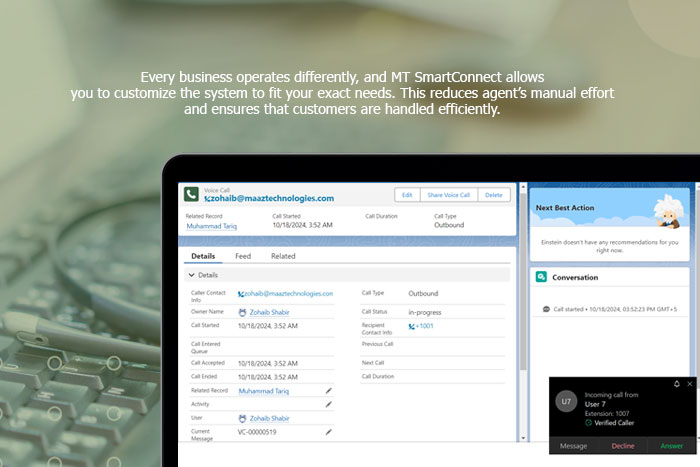Switch to the Feed tab
Viewport: 700px width, 467px height.
243,256
